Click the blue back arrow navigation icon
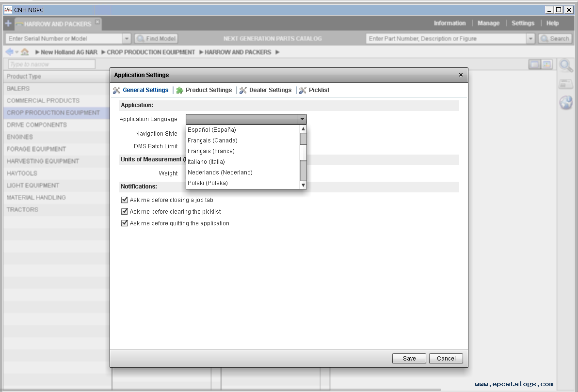The height and width of the screenshot is (392, 578). (9, 52)
